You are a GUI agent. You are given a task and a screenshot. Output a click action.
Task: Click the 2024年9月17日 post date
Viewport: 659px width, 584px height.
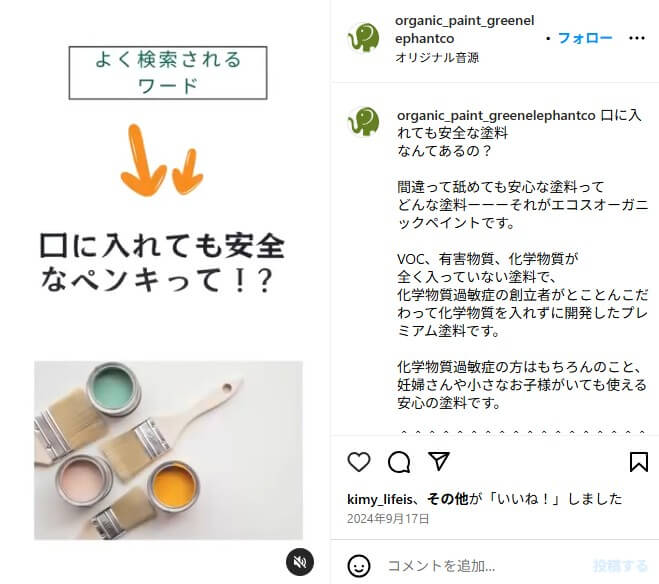[x=388, y=519]
